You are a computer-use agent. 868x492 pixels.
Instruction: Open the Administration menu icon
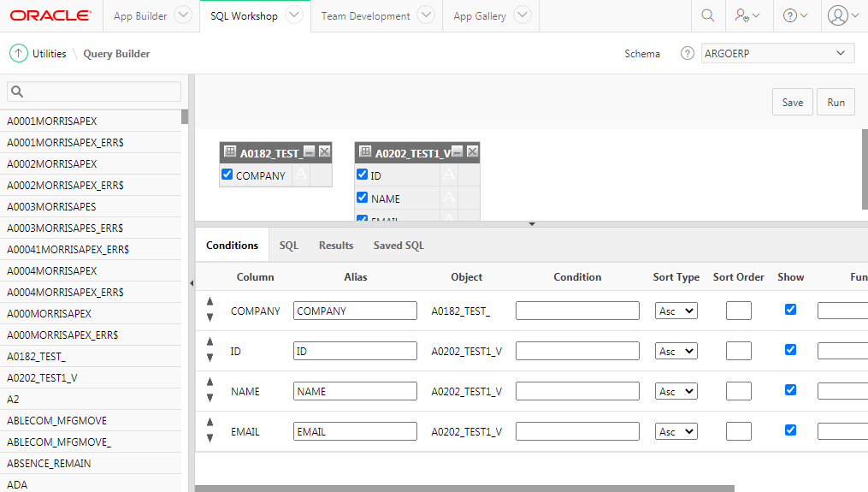[747, 15]
